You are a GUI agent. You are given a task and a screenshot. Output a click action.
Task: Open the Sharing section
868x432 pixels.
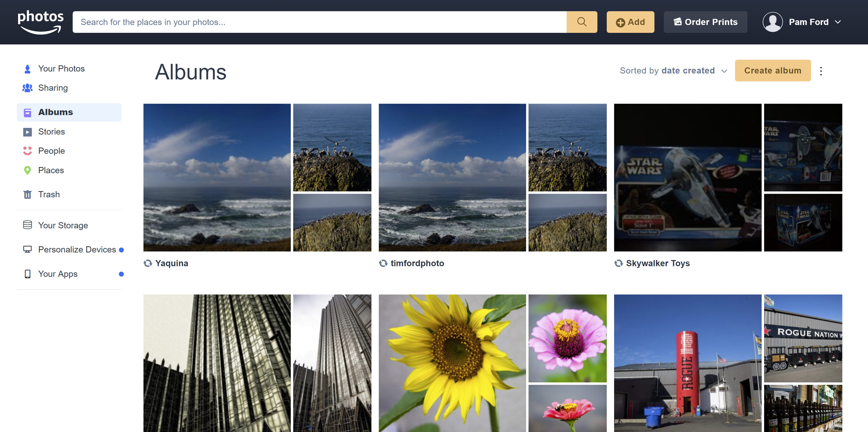(x=53, y=88)
